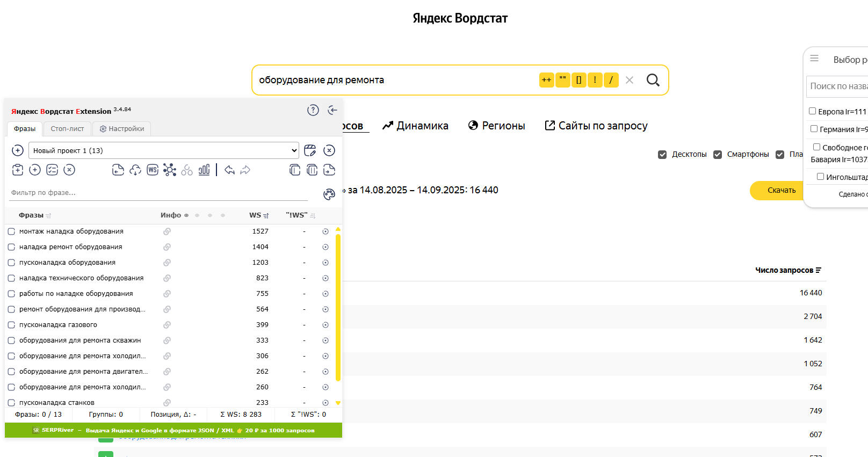Open the Динамика tab

click(415, 126)
